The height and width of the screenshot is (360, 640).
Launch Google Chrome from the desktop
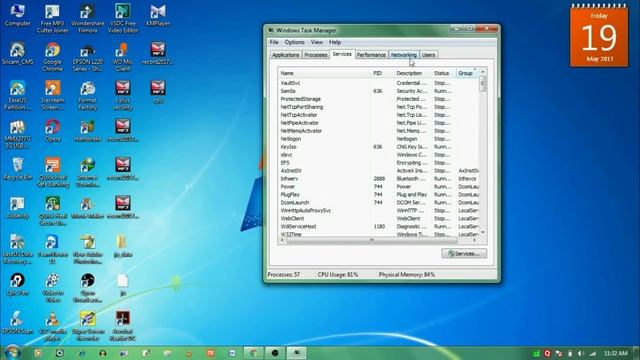[x=52, y=57]
